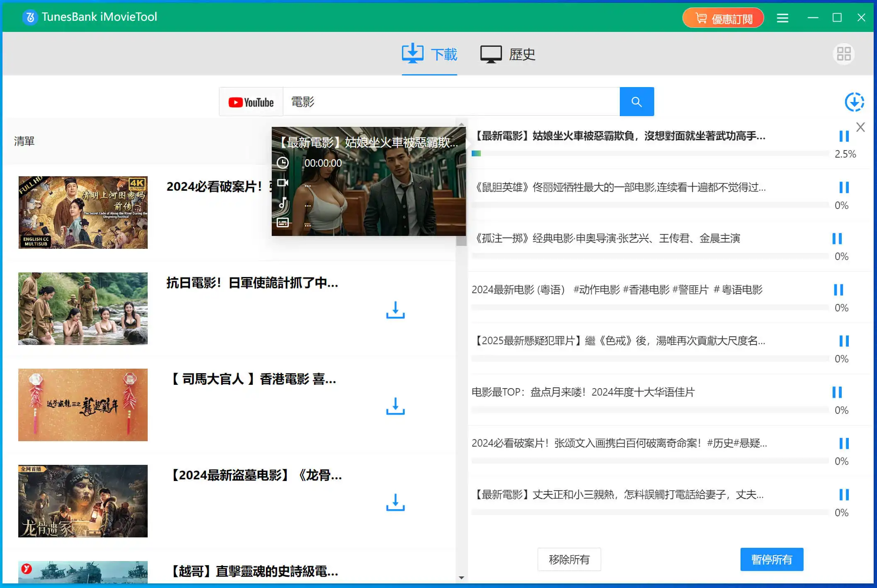
Task: Select queue item 2024最新电影 (粤语)
Action: tap(617, 289)
